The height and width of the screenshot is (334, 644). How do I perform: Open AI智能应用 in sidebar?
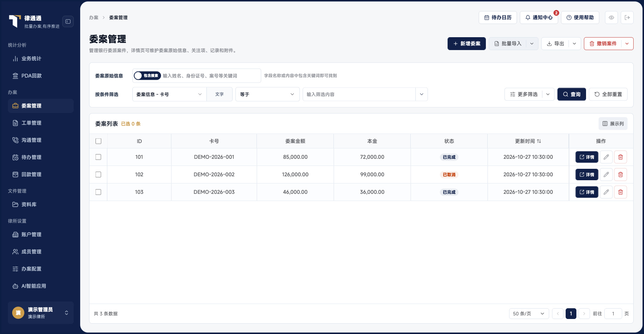click(41, 286)
